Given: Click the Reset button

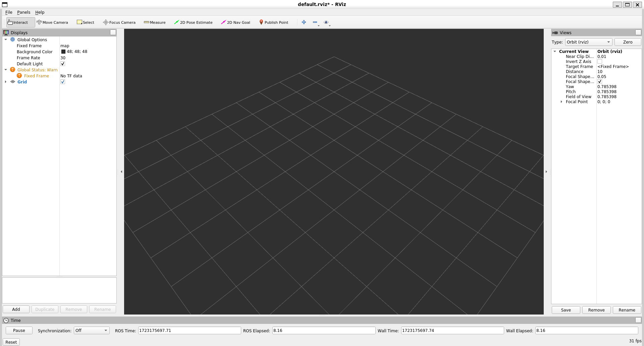Looking at the screenshot, I should [x=11, y=342].
